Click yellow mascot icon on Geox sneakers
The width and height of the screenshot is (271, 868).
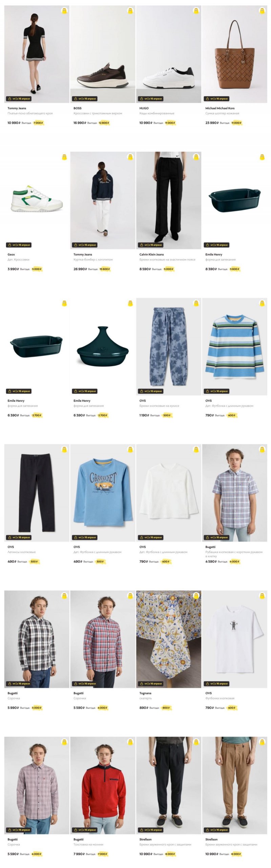[x=64, y=157]
